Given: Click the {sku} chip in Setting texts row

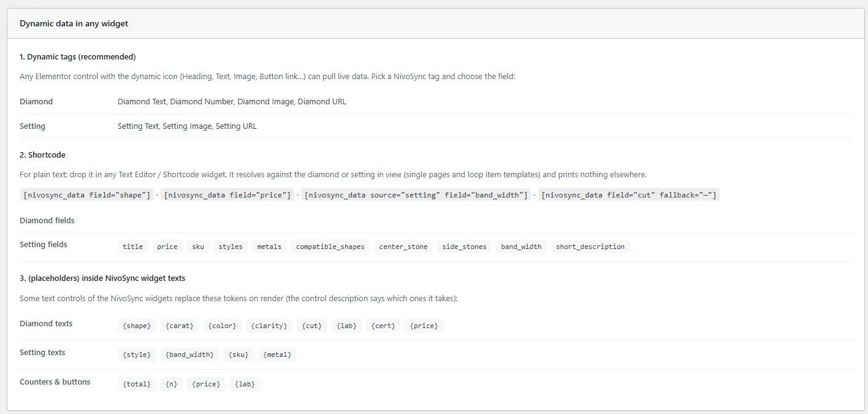Looking at the screenshot, I should click(x=238, y=355).
